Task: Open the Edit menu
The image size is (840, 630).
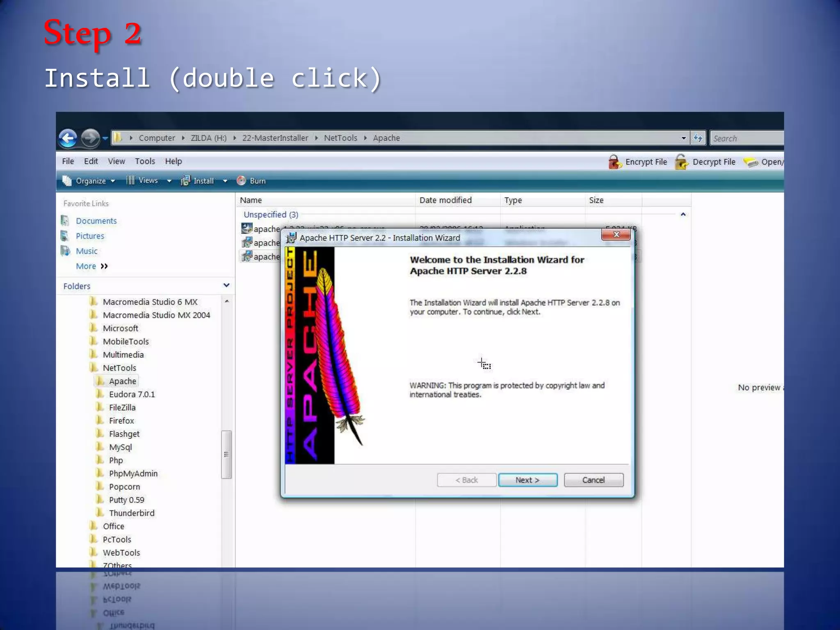Action: [x=91, y=161]
